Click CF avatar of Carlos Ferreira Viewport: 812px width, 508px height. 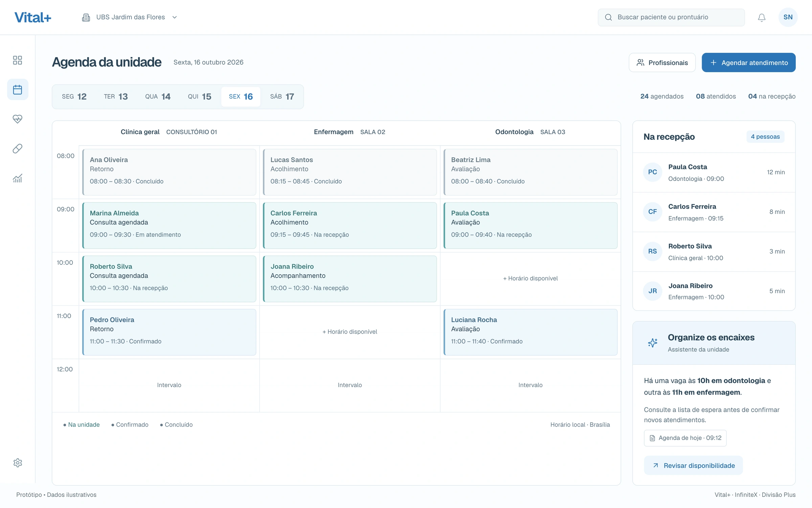[x=653, y=212]
